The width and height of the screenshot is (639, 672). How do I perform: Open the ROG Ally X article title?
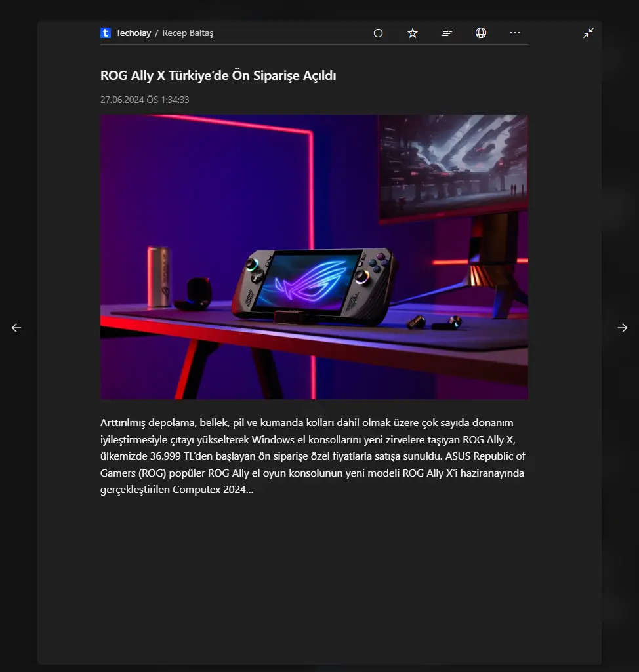218,75
